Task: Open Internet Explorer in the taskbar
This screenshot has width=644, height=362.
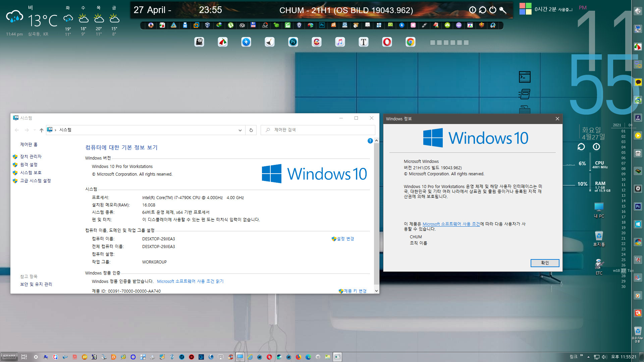Action: click(250, 357)
